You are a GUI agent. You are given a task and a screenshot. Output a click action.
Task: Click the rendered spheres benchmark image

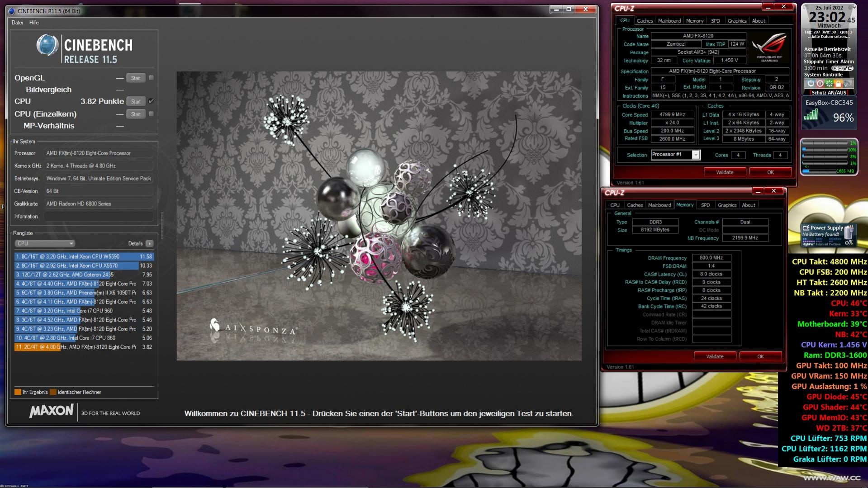point(379,216)
